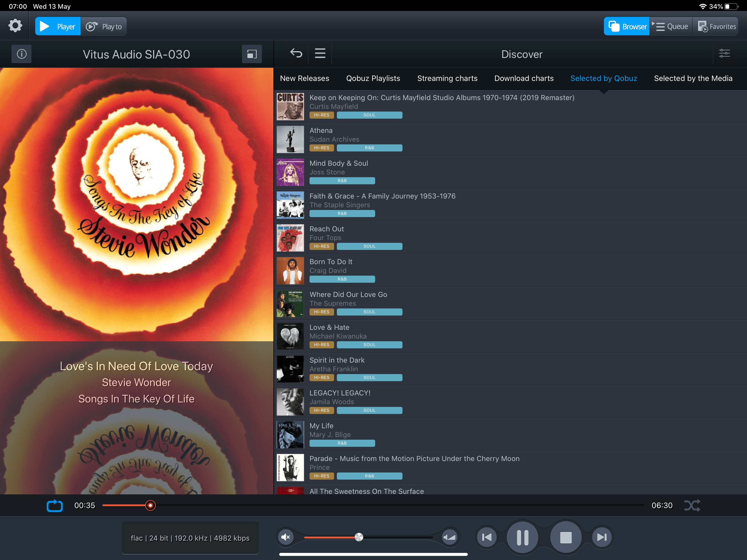This screenshot has height=560, width=747.
Task: Click the player view resize icon
Action: point(252,54)
